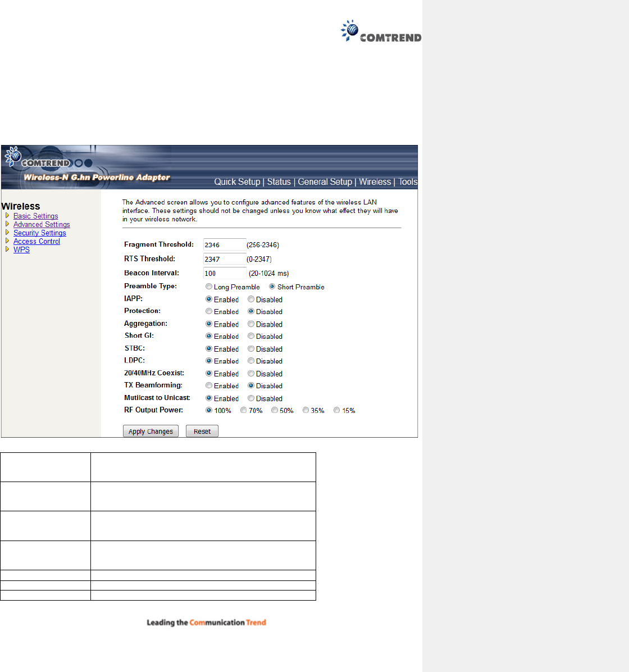
Task: Switch to the Status menu
Action: tap(279, 181)
